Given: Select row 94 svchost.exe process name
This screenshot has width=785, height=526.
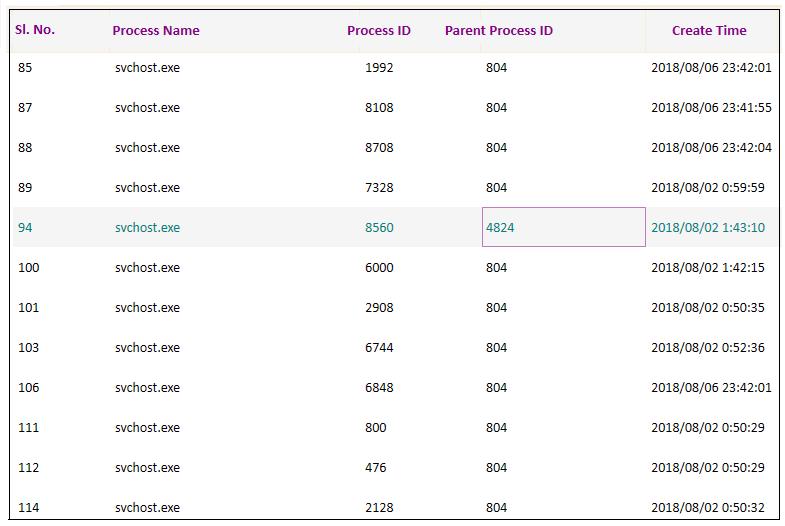Looking at the screenshot, I should coord(147,227).
